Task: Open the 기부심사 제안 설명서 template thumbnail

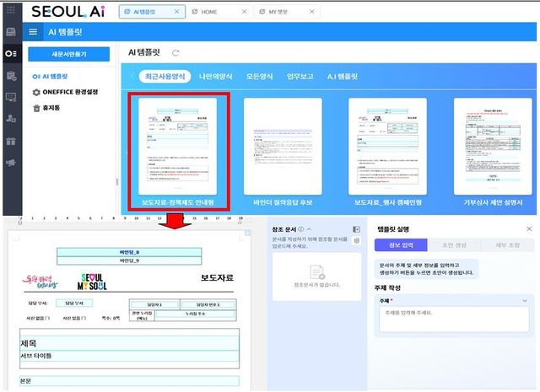Action: coord(493,147)
